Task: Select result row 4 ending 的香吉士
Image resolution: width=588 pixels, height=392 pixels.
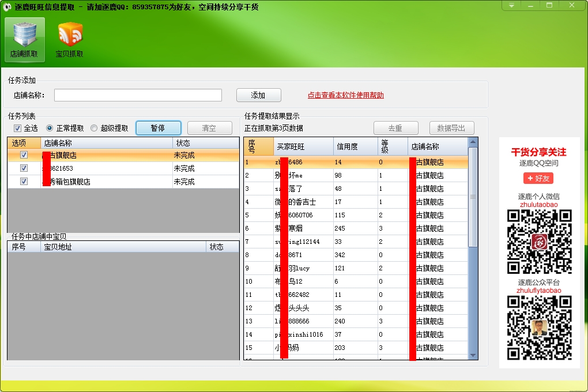Action: point(356,202)
